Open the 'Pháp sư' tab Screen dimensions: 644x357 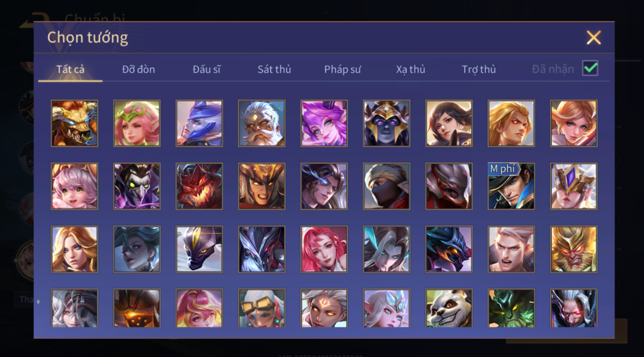click(342, 69)
